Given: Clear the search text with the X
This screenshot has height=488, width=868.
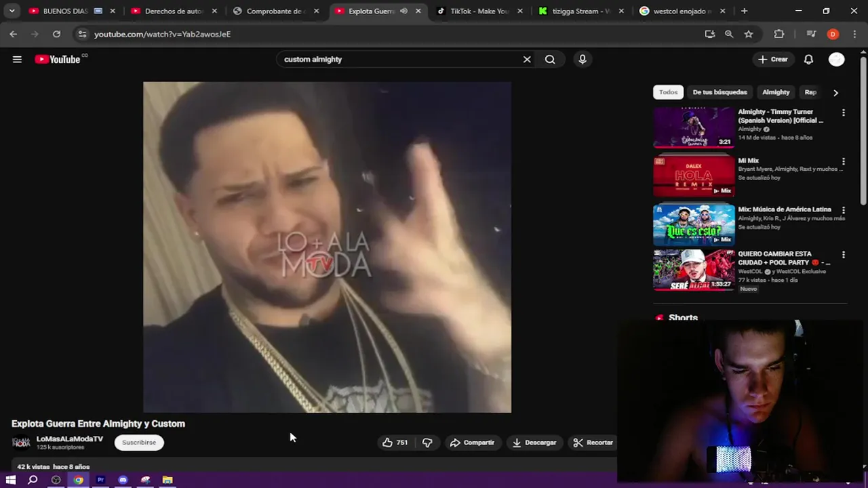Looking at the screenshot, I should (527, 59).
